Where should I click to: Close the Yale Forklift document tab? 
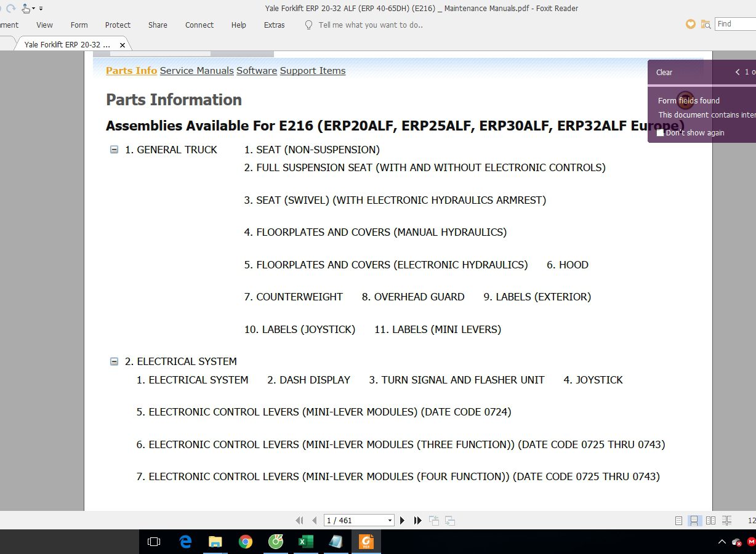point(123,45)
